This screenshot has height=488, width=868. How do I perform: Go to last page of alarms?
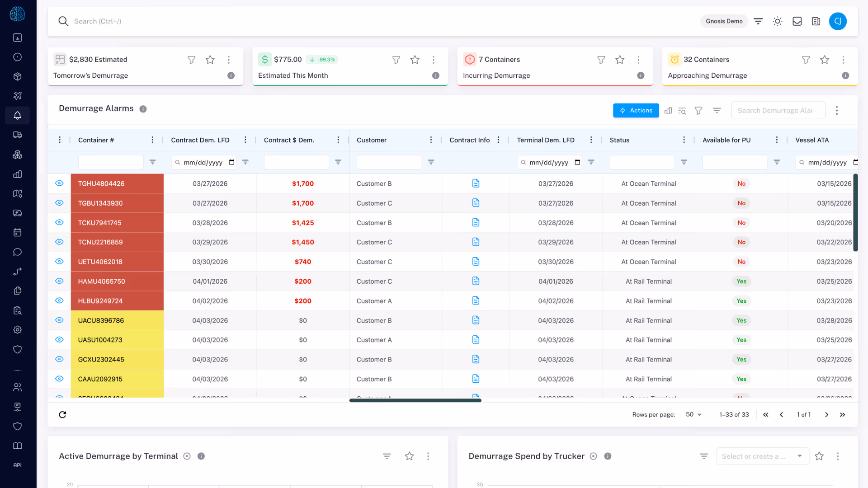(x=842, y=414)
